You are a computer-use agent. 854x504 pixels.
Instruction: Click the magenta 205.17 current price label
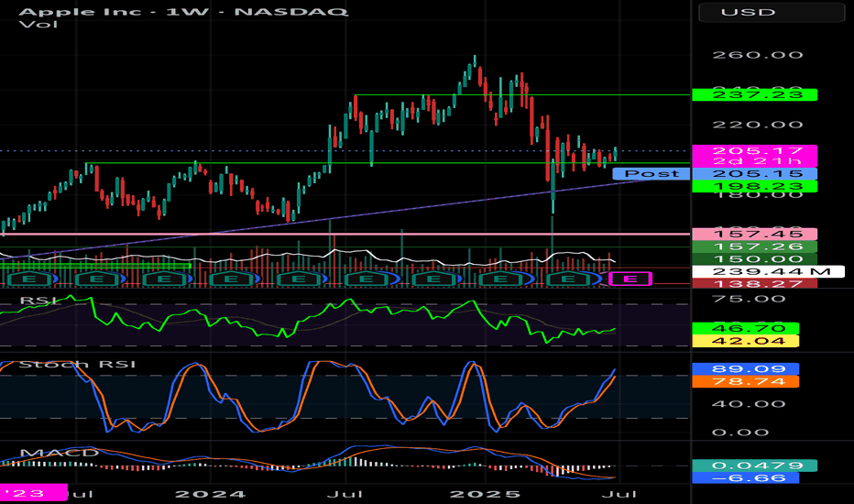click(x=754, y=155)
